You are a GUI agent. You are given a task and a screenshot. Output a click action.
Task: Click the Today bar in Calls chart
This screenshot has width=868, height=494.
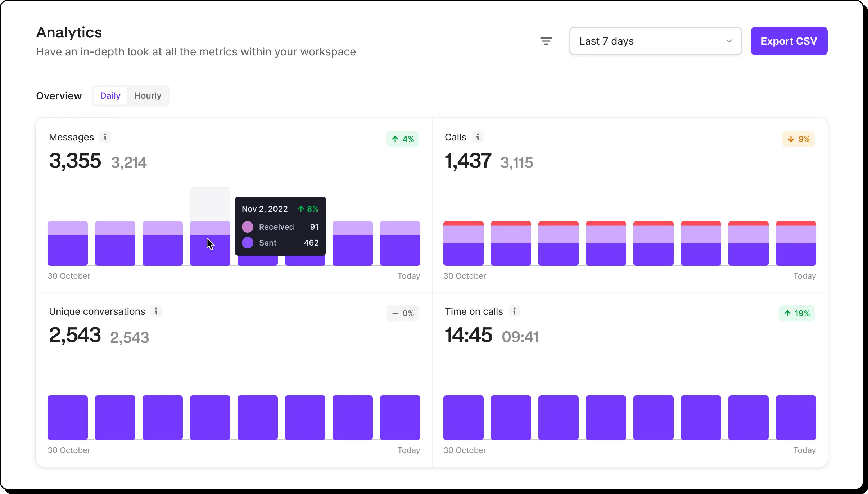796,243
